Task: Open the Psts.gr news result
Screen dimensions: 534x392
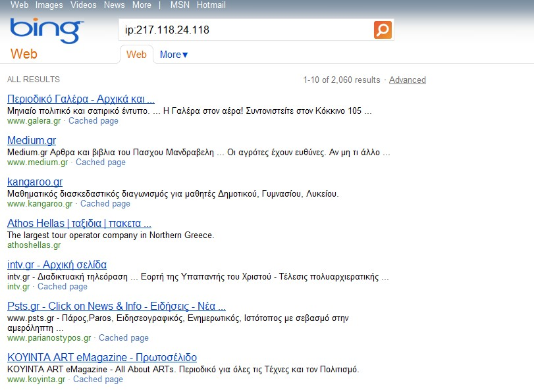Action: [x=115, y=306]
